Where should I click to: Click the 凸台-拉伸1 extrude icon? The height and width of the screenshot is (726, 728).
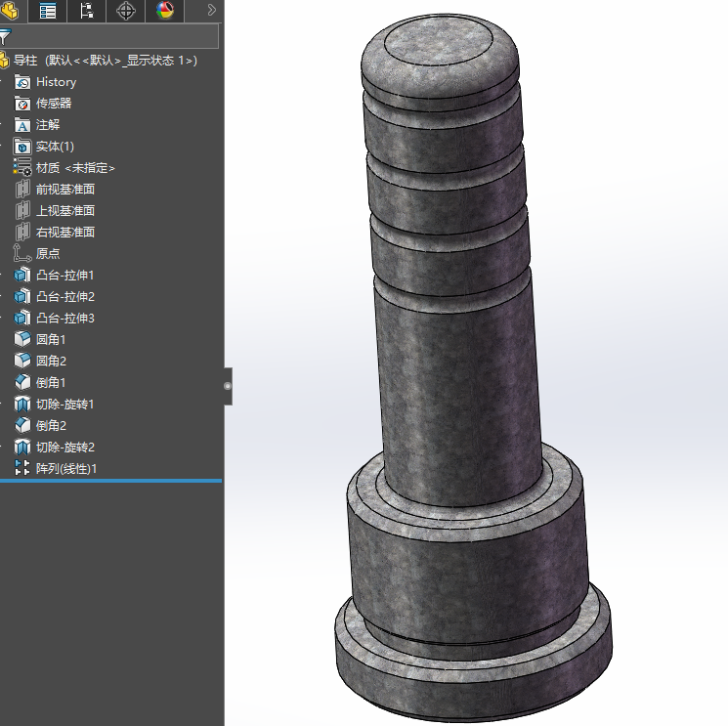pyautogui.click(x=22, y=275)
